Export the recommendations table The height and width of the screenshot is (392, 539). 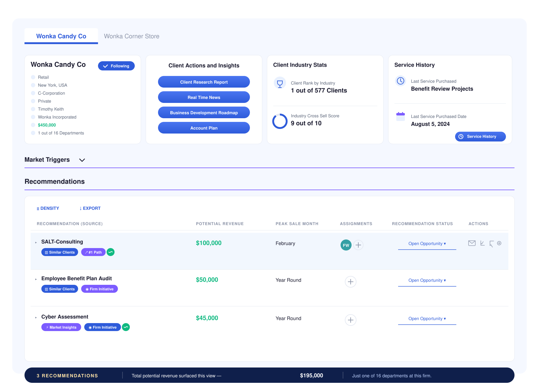pyautogui.click(x=90, y=208)
